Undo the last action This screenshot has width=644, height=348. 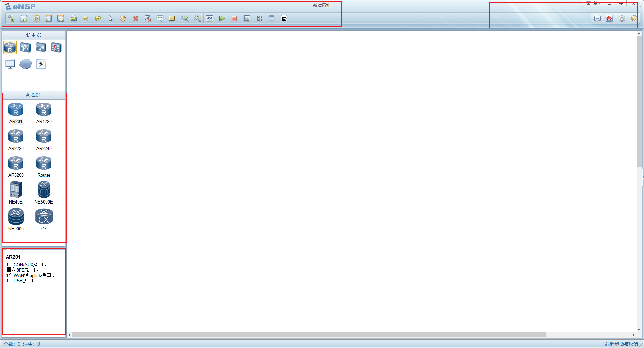click(86, 19)
